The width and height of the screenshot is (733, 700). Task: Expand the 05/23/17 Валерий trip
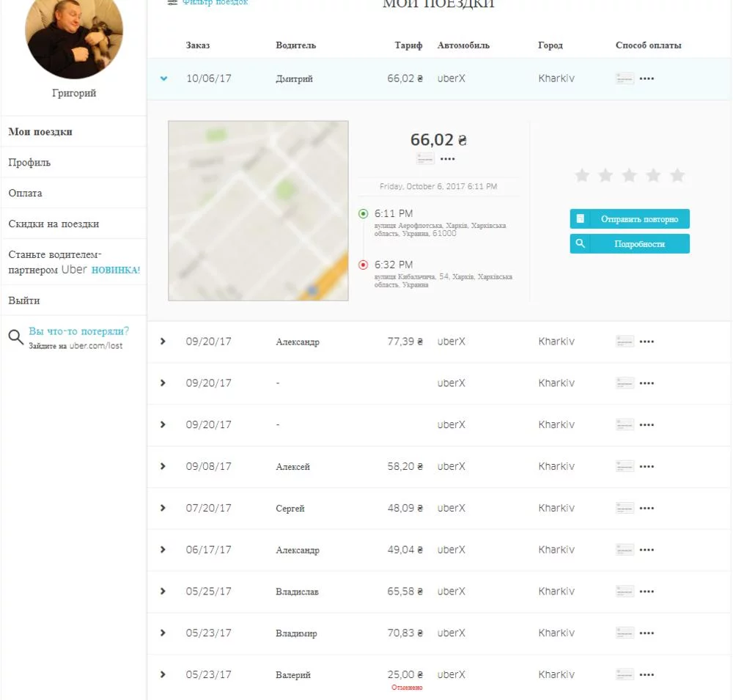click(x=163, y=674)
